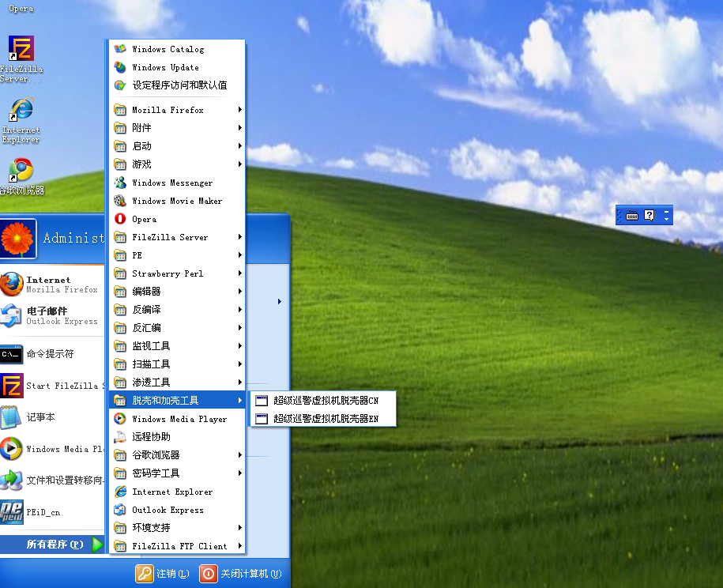Expand FileZilla Server program folder
723x588 pixels.
point(177,237)
